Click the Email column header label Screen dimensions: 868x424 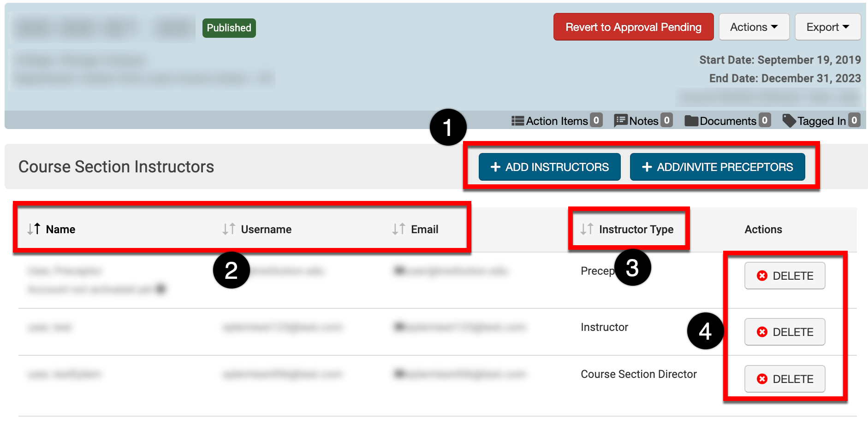pyautogui.click(x=424, y=229)
